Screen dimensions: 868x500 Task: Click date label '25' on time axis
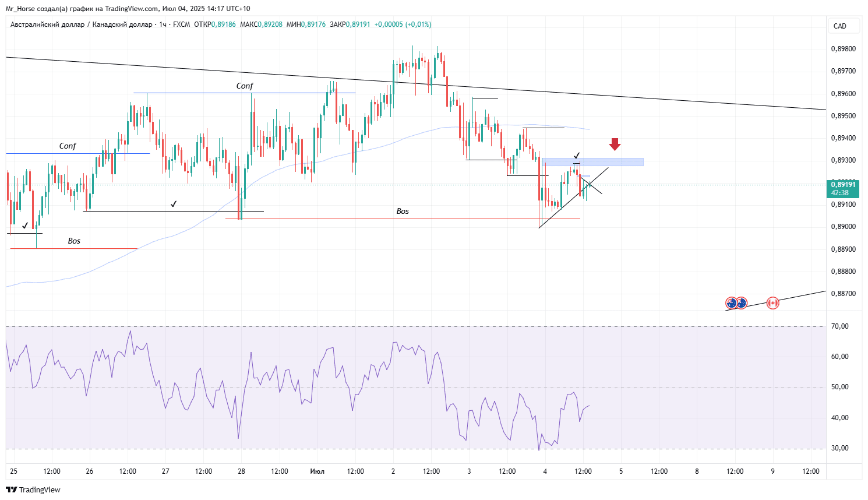(13, 471)
